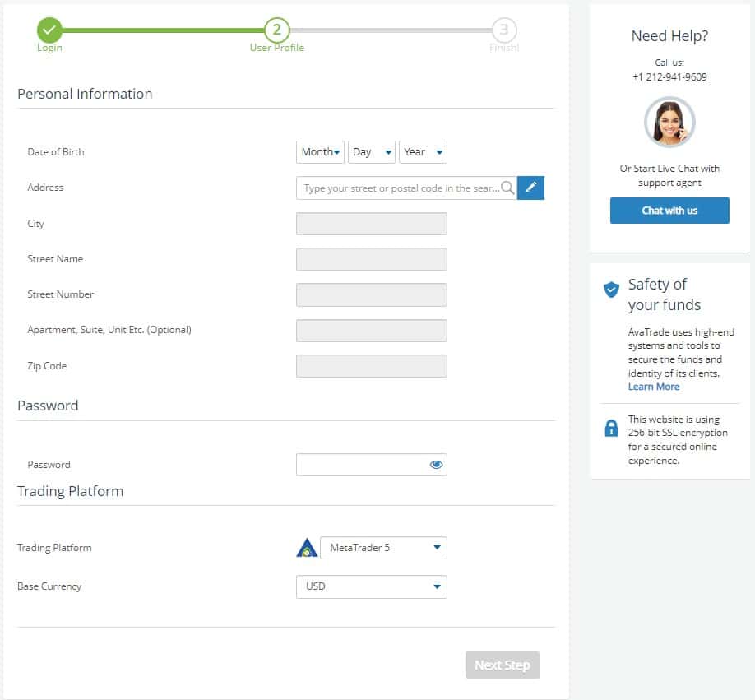Click the Next Step button
The width and height of the screenshot is (755, 700).
(x=503, y=665)
